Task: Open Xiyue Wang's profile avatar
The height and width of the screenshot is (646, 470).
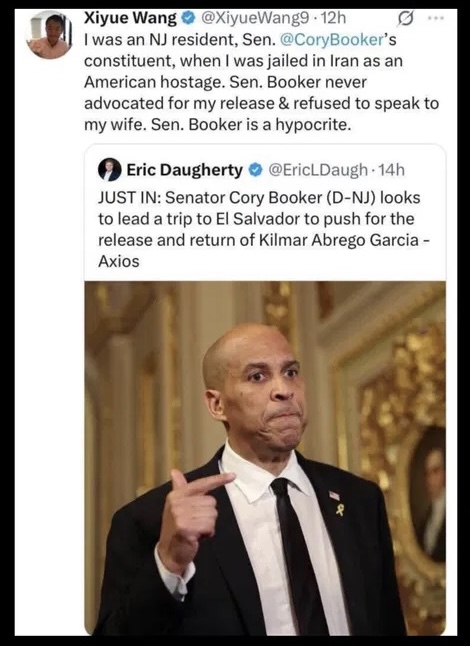Action: [49, 35]
